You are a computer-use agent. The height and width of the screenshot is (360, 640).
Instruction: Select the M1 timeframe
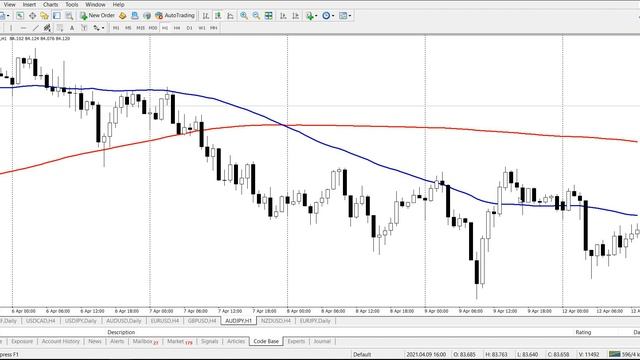pyautogui.click(x=116, y=28)
